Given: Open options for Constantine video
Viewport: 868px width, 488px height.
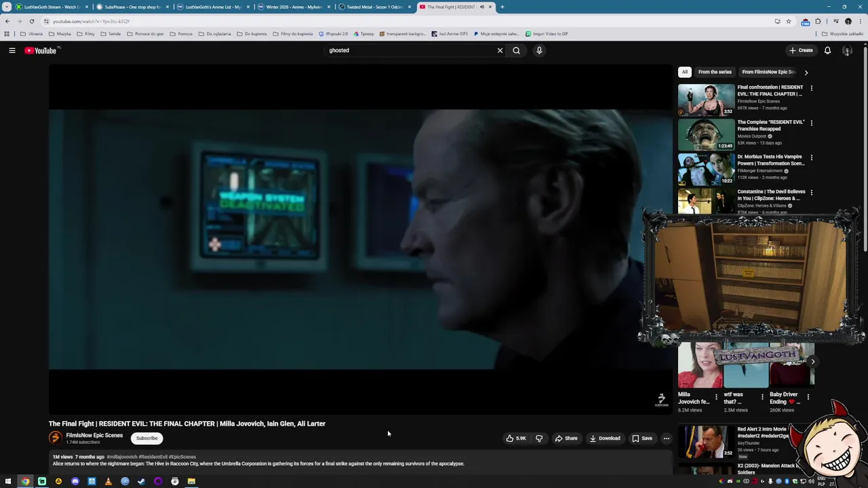Looking at the screenshot, I should (x=811, y=192).
